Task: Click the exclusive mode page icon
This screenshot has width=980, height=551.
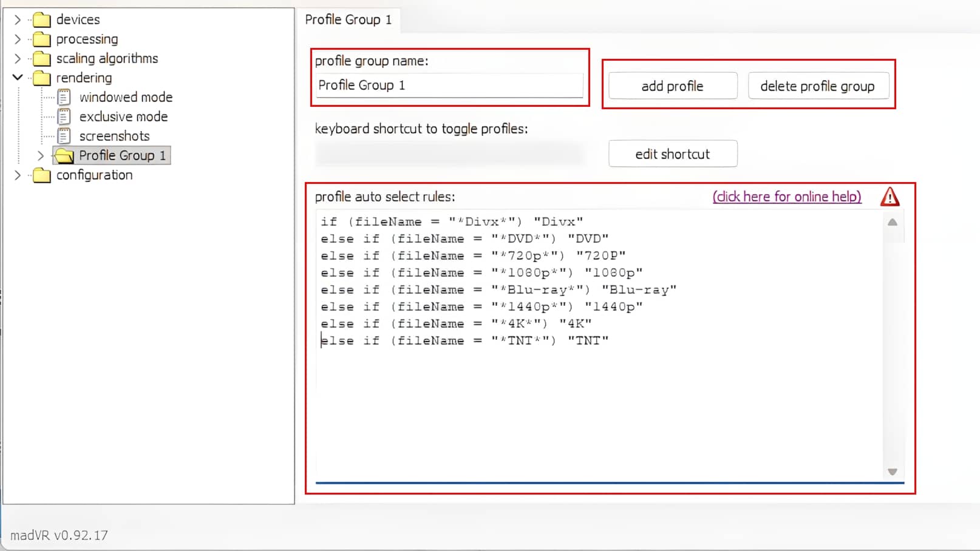Action: point(64,117)
